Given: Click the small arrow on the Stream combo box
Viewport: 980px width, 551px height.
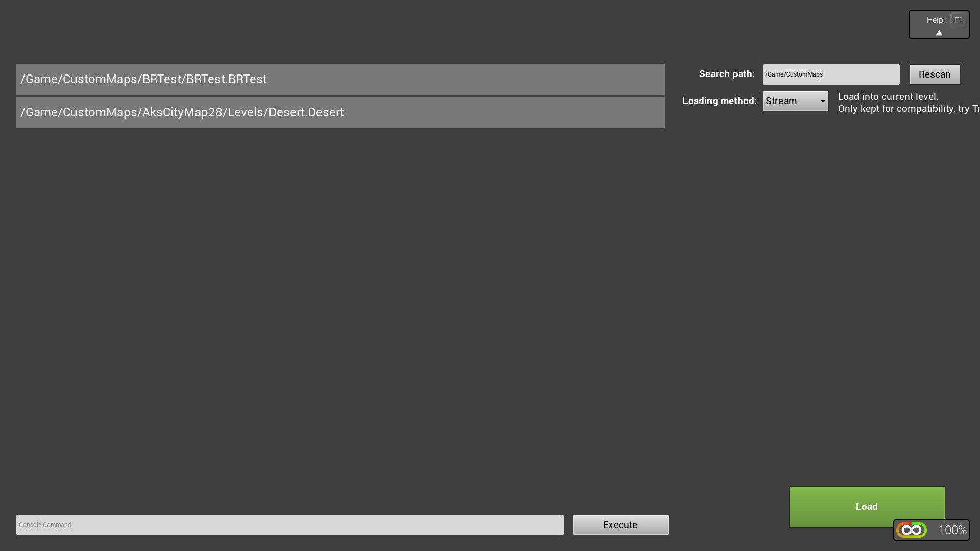Looking at the screenshot, I should pyautogui.click(x=822, y=101).
